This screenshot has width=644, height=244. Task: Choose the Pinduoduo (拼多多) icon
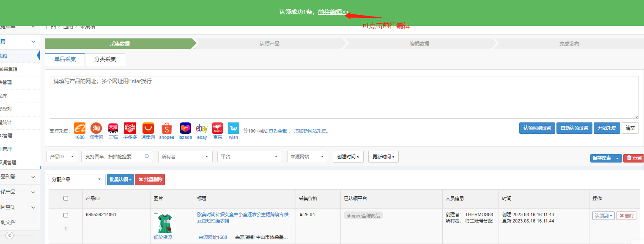[130, 128]
